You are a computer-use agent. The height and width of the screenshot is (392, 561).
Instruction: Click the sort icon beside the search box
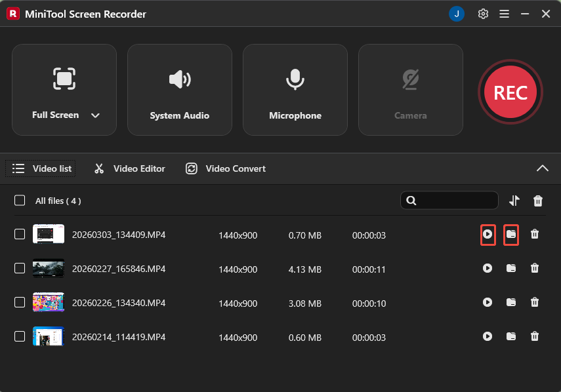click(514, 201)
